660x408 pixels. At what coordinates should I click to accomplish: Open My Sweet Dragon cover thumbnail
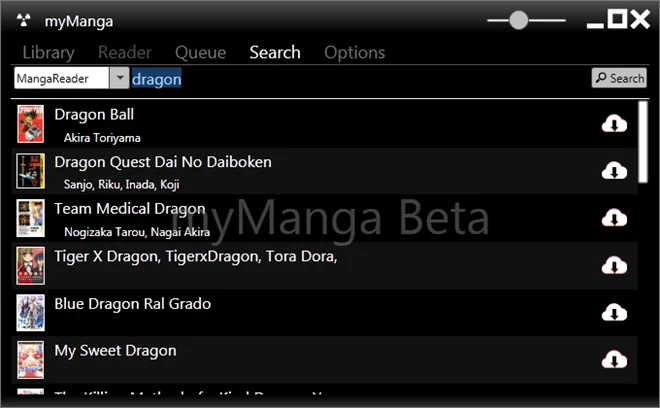[30, 360]
